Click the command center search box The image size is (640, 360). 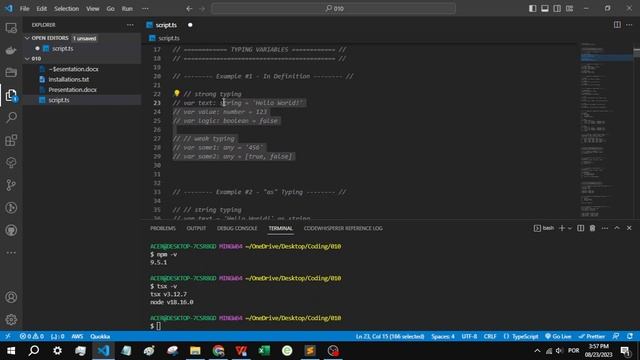pyautogui.click(x=333, y=8)
